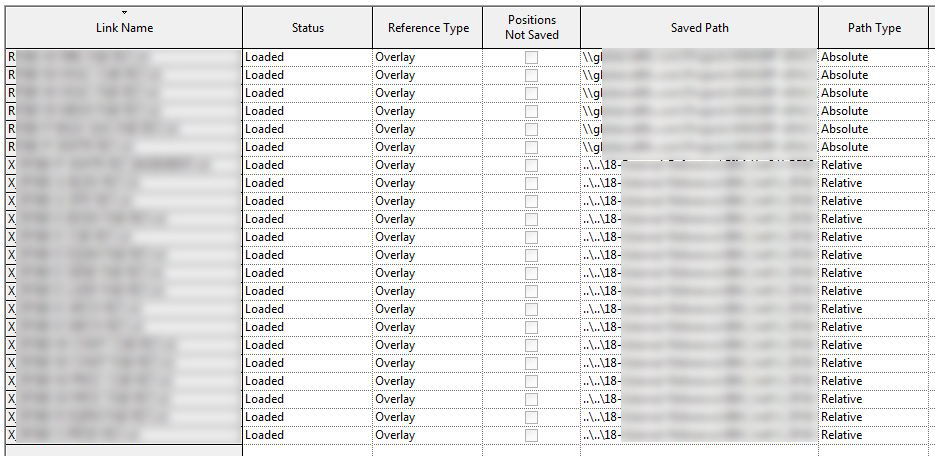Select Absolute path type in first row

click(x=874, y=57)
